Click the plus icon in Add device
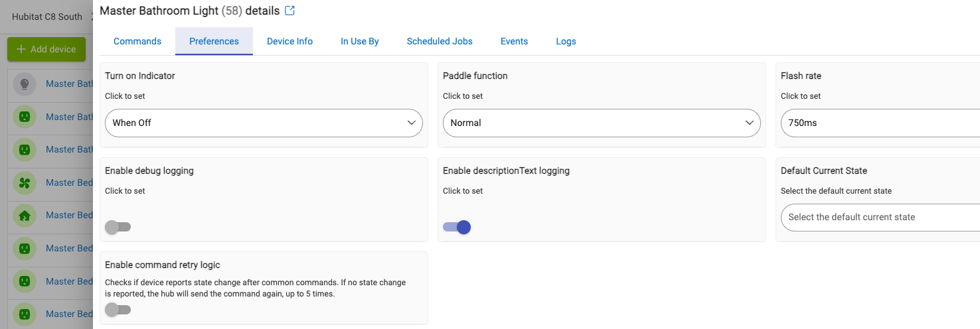Viewport: 980px width, 329px height. tap(21, 49)
